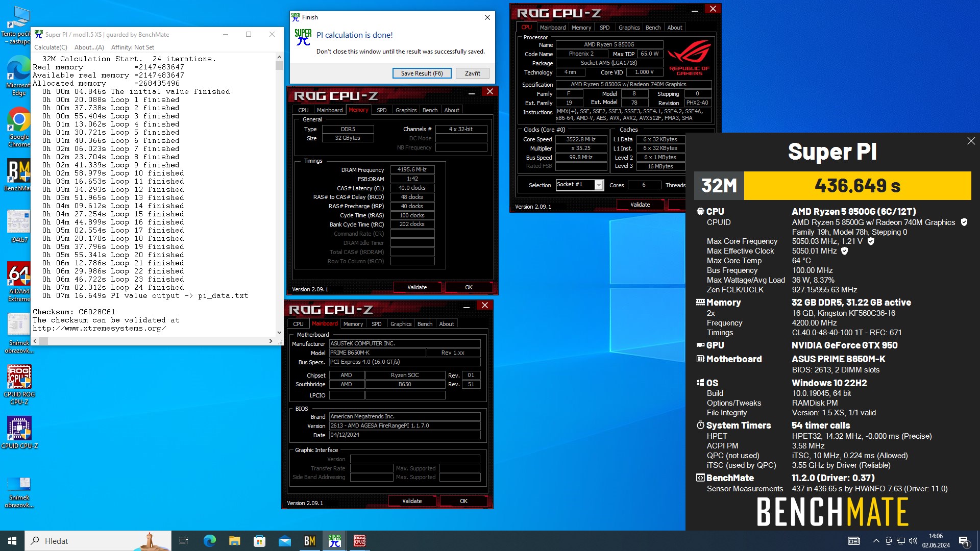The width and height of the screenshot is (980, 551).
Task: Click Validate in top CPU-Z window
Action: (640, 205)
